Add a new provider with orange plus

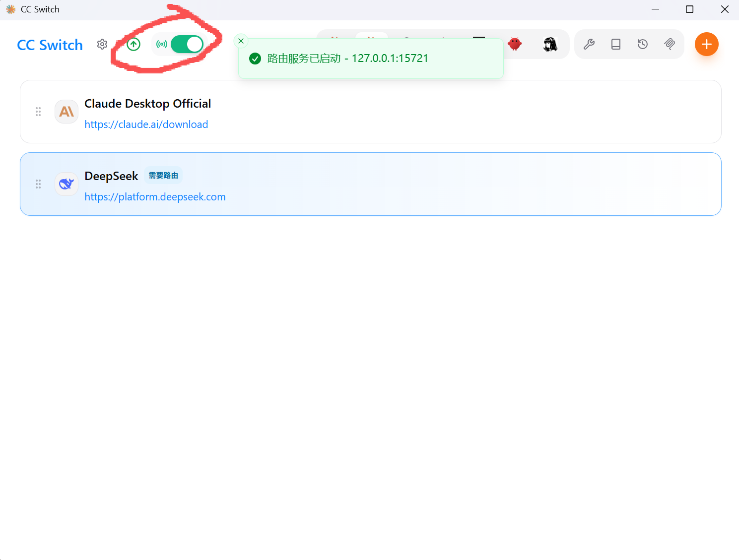(707, 44)
